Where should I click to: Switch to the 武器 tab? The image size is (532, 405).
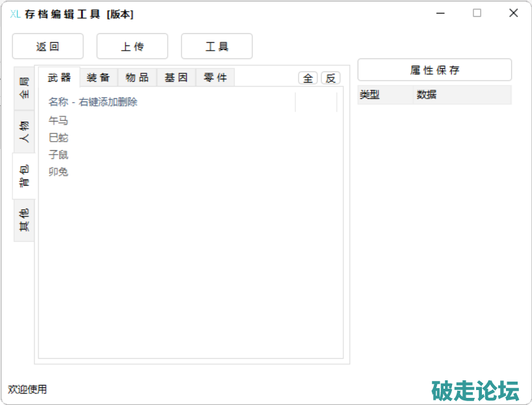[x=59, y=77]
